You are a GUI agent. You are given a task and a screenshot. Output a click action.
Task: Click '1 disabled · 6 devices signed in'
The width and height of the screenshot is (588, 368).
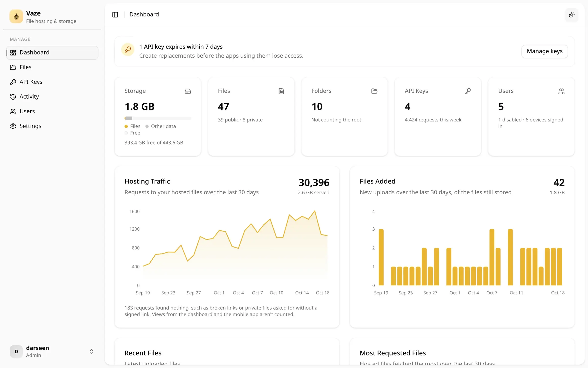[x=530, y=123]
